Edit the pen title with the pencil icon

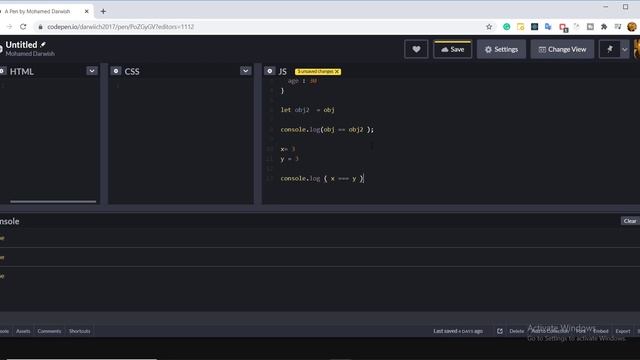(43, 44)
